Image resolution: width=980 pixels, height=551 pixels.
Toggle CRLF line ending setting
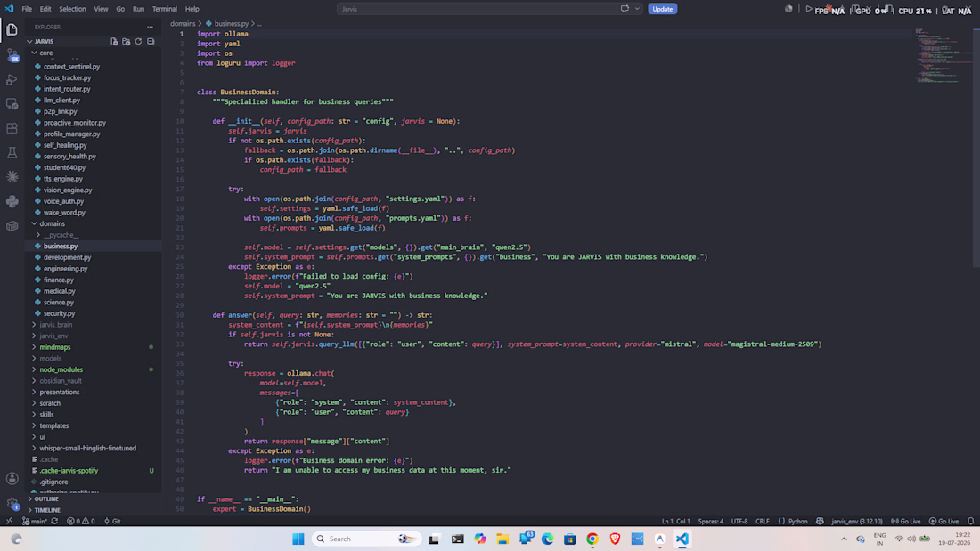763,521
